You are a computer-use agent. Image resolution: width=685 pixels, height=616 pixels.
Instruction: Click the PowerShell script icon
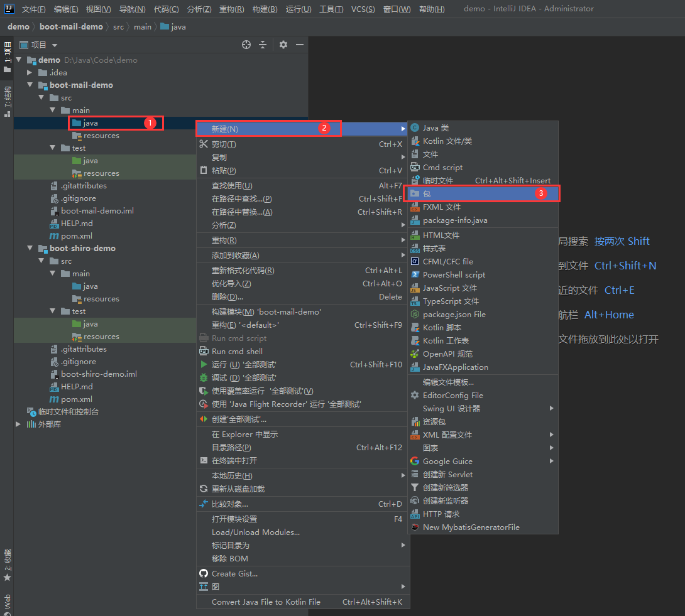pyautogui.click(x=415, y=274)
